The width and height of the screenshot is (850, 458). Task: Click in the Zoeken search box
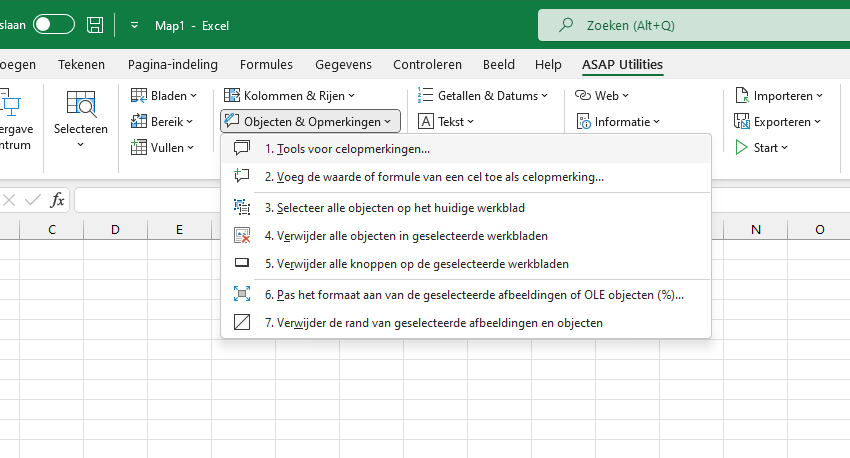pos(694,25)
